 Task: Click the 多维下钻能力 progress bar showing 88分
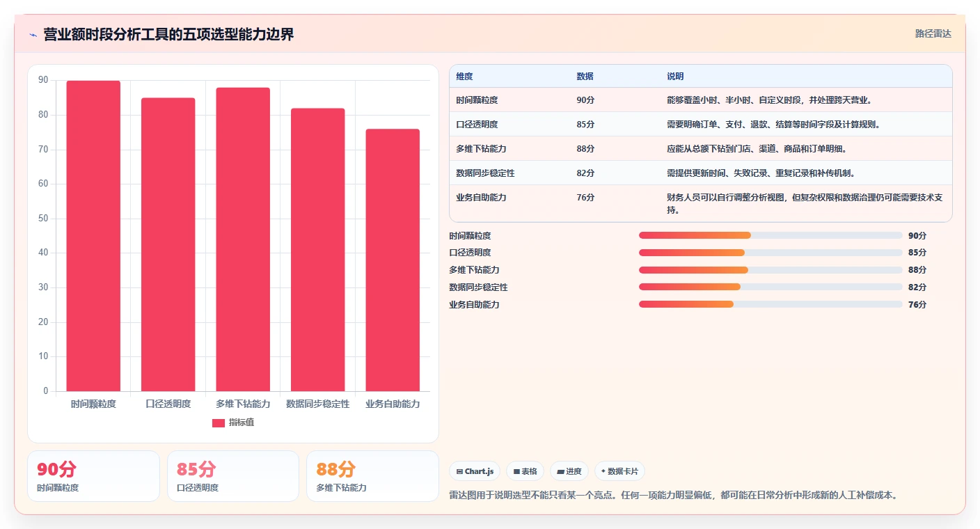click(770, 270)
